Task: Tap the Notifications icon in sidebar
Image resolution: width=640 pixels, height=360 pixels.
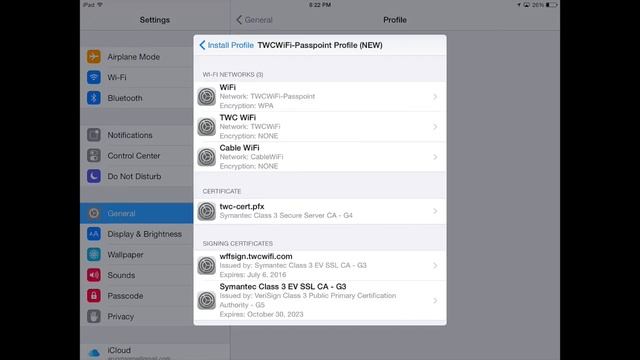Action: (x=93, y=135)
